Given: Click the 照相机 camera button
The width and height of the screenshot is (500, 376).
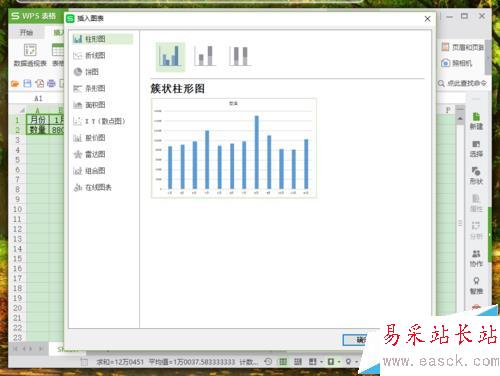Looking at the screenshot, I should click(x=457, y=63).
